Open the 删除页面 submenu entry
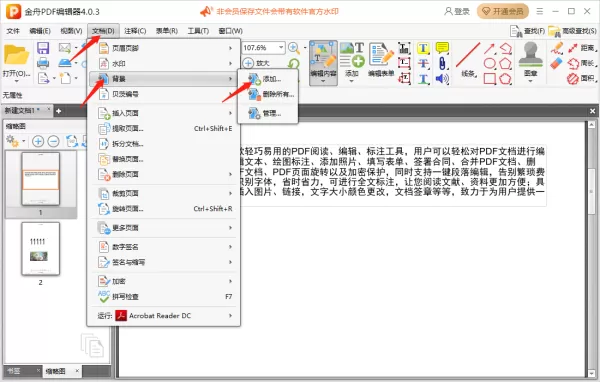This screenshot has height=382, width=600. pyautogui.click(x=164, y=175)
